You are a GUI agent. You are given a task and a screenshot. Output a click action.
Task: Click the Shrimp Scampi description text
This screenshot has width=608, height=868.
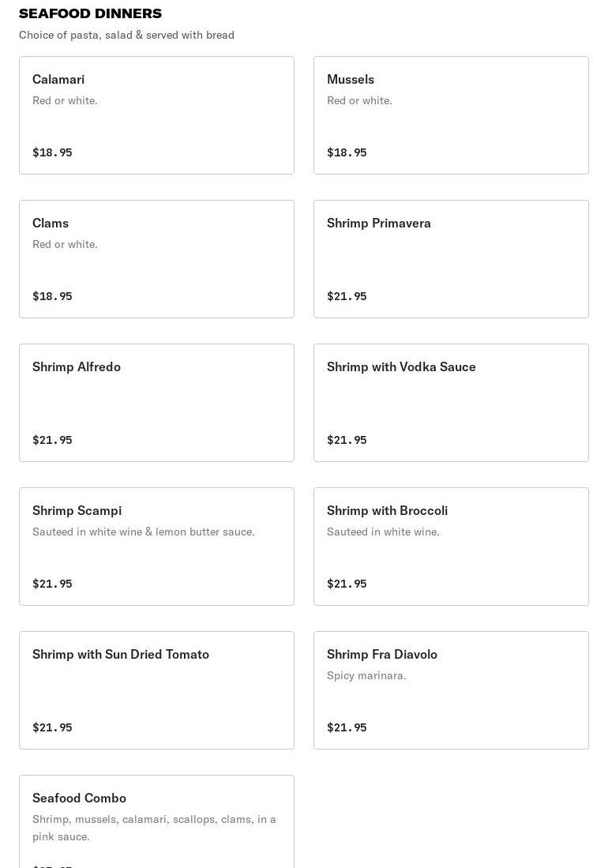[143, 532]
